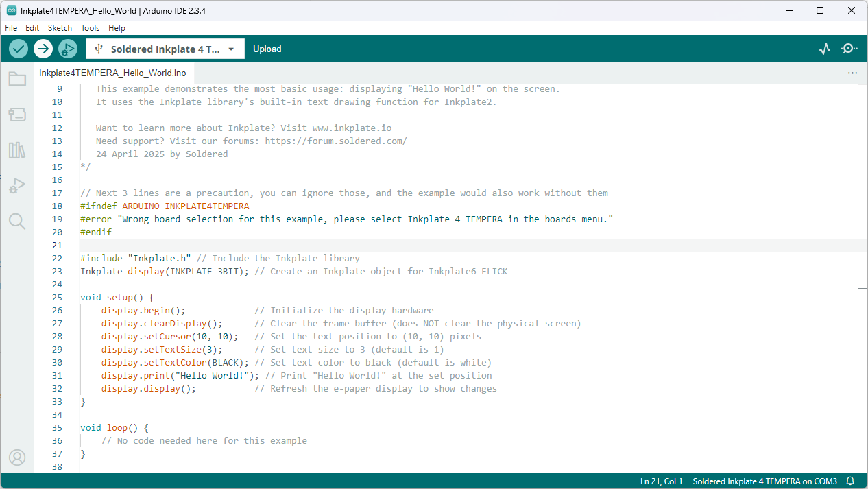The width and height of the screenshot is (868, 489).
Task: Open the Serial Plotter
Action: click(x=825, y=49)
